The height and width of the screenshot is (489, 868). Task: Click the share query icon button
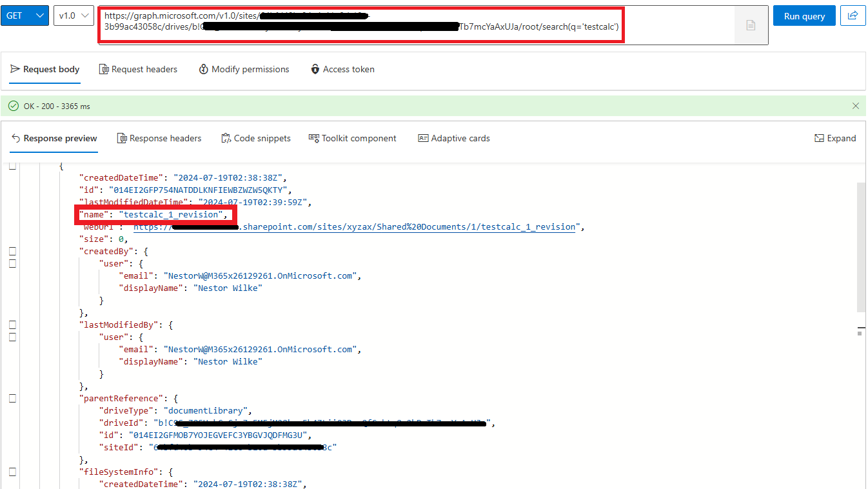853,15
